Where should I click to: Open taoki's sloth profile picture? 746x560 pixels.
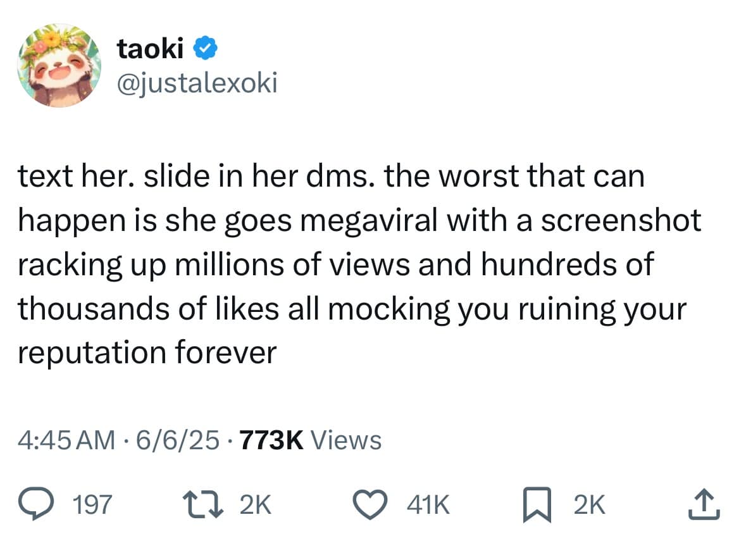(59, 65)
